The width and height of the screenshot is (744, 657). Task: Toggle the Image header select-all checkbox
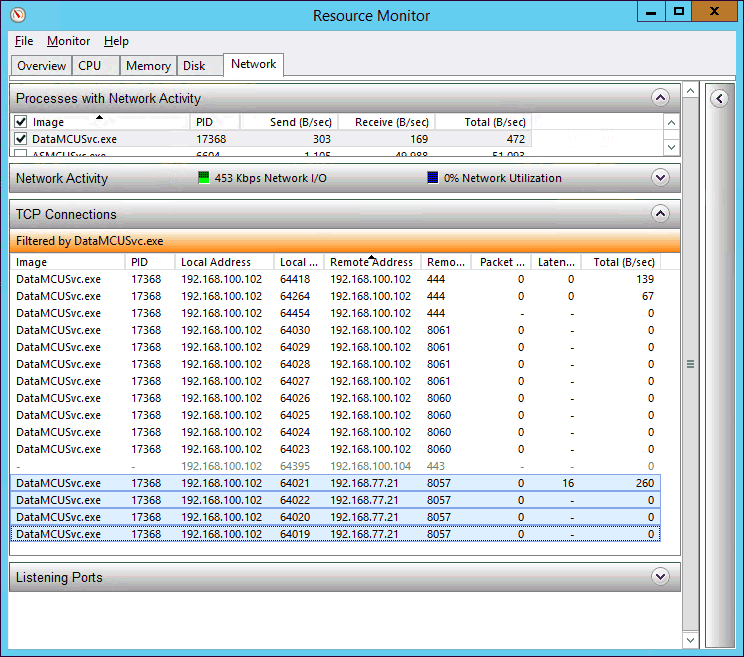click(x=20, y=122)
